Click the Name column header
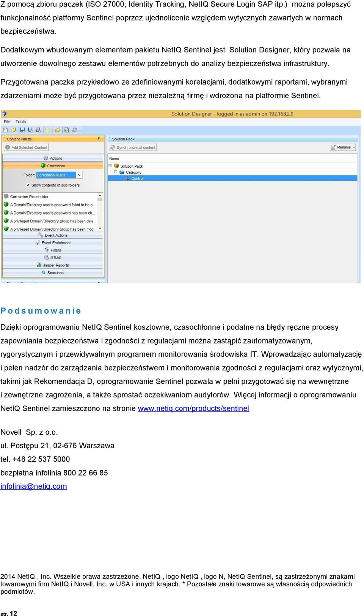This screenshot has height=616, width=364. (232, 159)
